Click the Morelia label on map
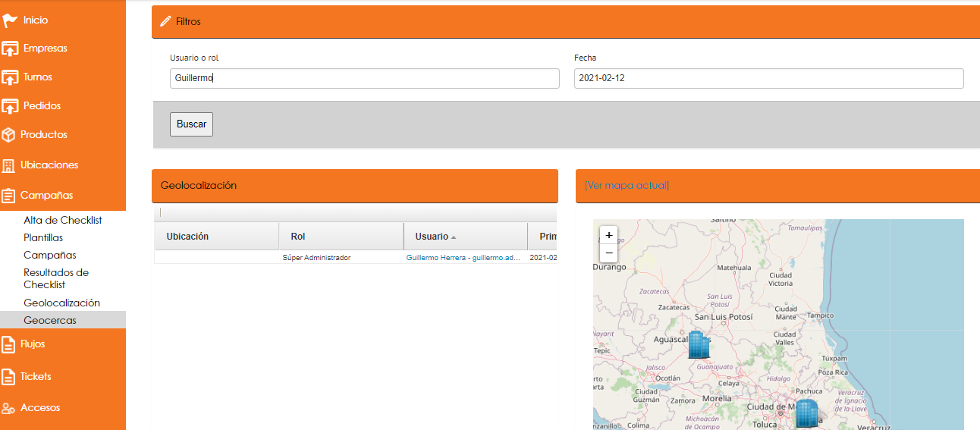 tap(718, 398)
